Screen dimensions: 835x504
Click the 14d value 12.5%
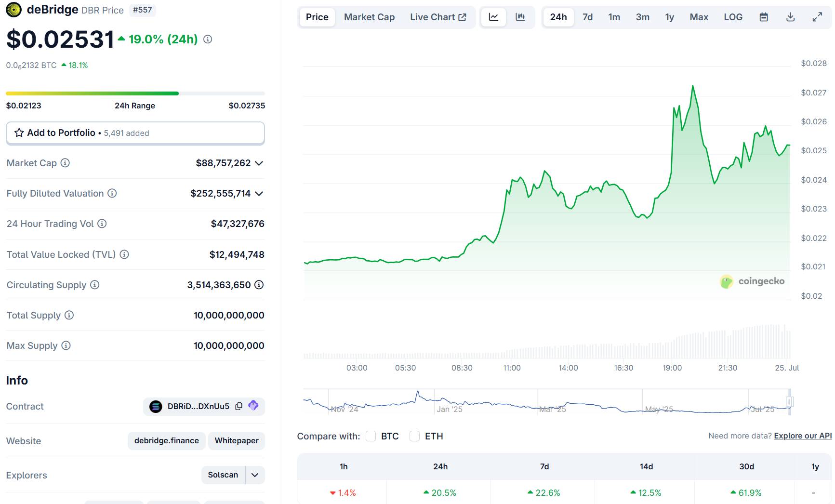coord(646,493)
